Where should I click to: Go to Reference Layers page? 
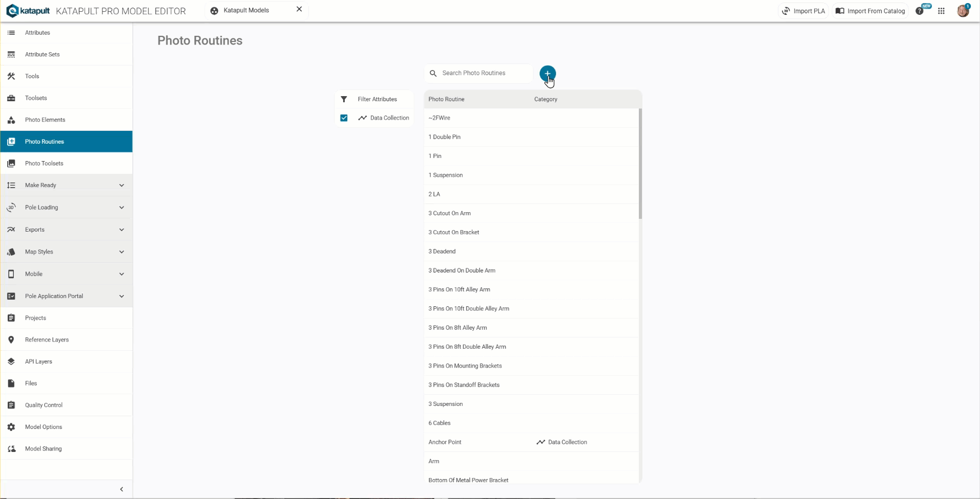(x=66, y=340)
